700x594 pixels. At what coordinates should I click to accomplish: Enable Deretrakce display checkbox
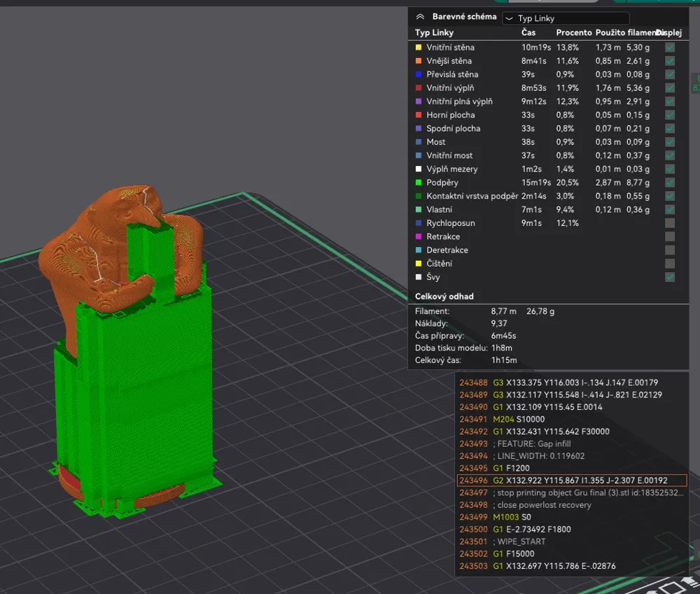point(670,250)
